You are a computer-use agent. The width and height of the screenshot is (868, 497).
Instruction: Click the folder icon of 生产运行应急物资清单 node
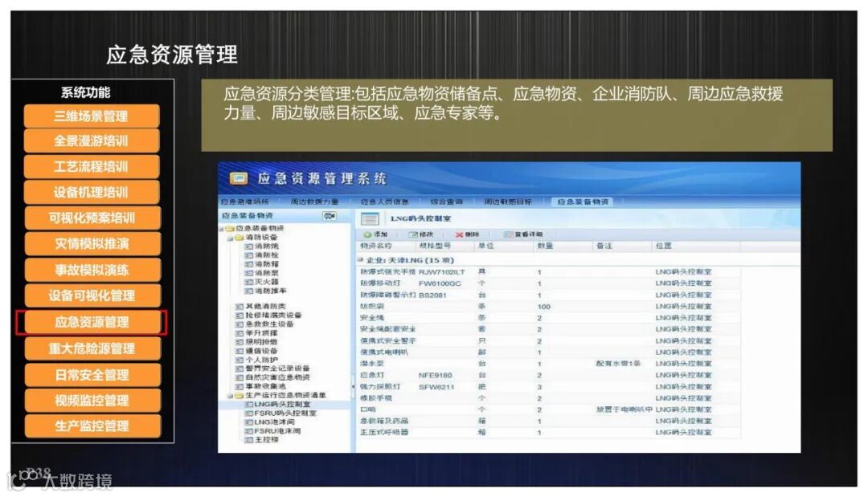240,396
